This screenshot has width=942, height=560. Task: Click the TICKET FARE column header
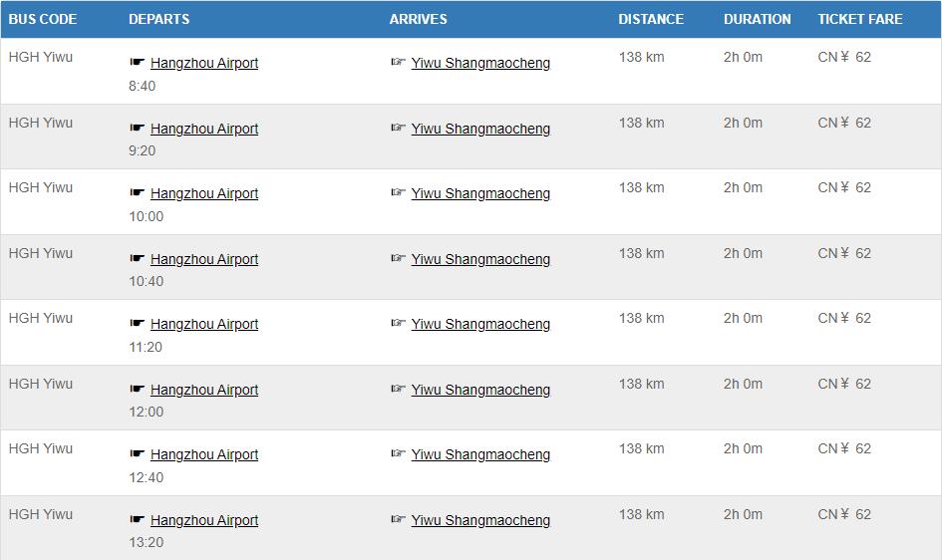pyautogui.click(x=859, y=19)
